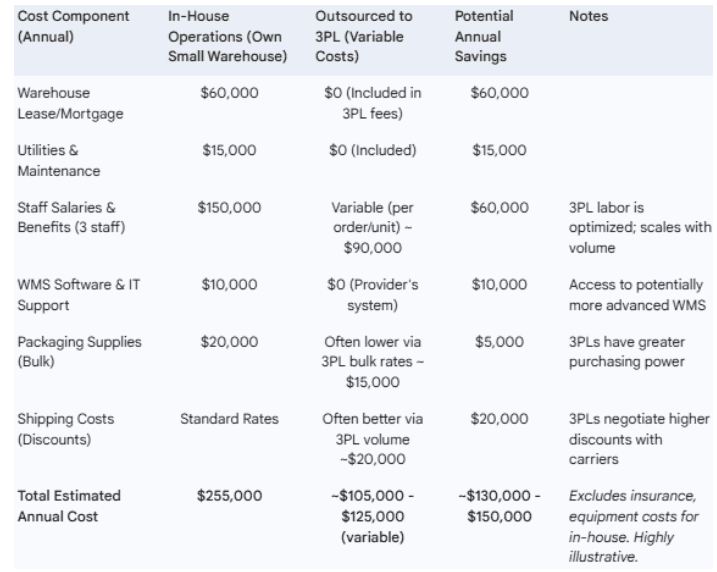This screenshot has width=717, height=572.
Task: Select the "Standard Rates" cell
Action: pos(229,419)
